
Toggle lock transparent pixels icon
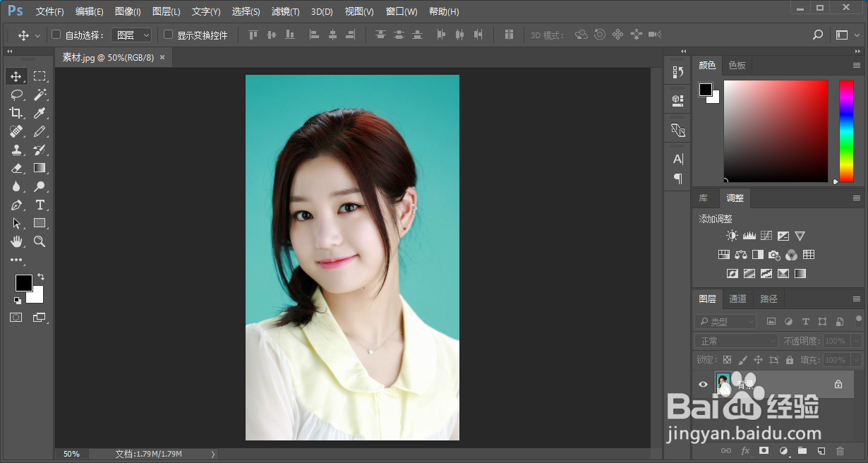click(728, 360)
